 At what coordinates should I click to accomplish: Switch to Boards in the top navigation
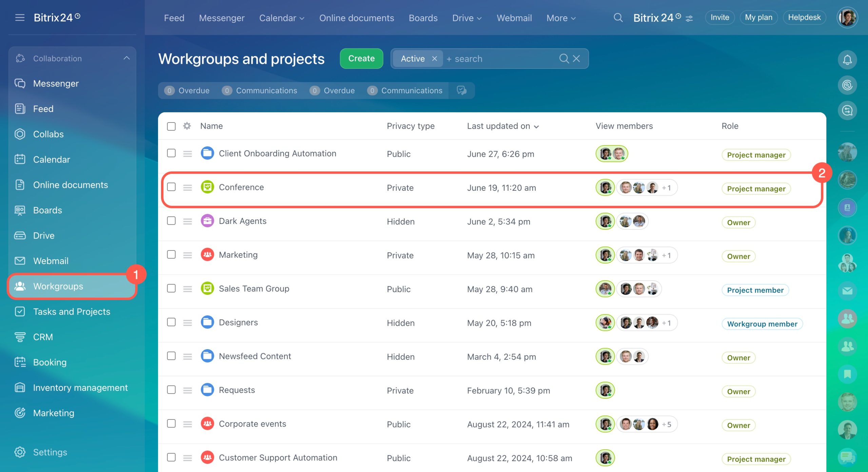[423, 18]
